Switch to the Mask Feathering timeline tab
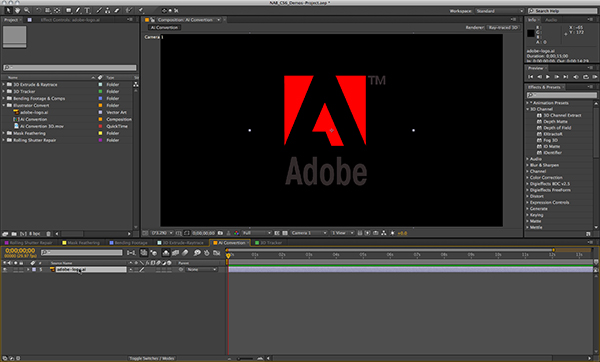Image resolution: width=600 pixels, height=362 pixels. (x=81, y=243)
